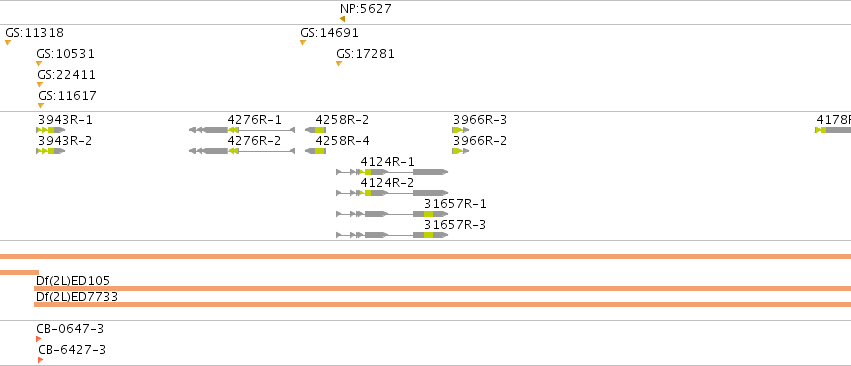851x366 pixels.
Task: Click the 4258R-2 label
Action: click(342, 120)
